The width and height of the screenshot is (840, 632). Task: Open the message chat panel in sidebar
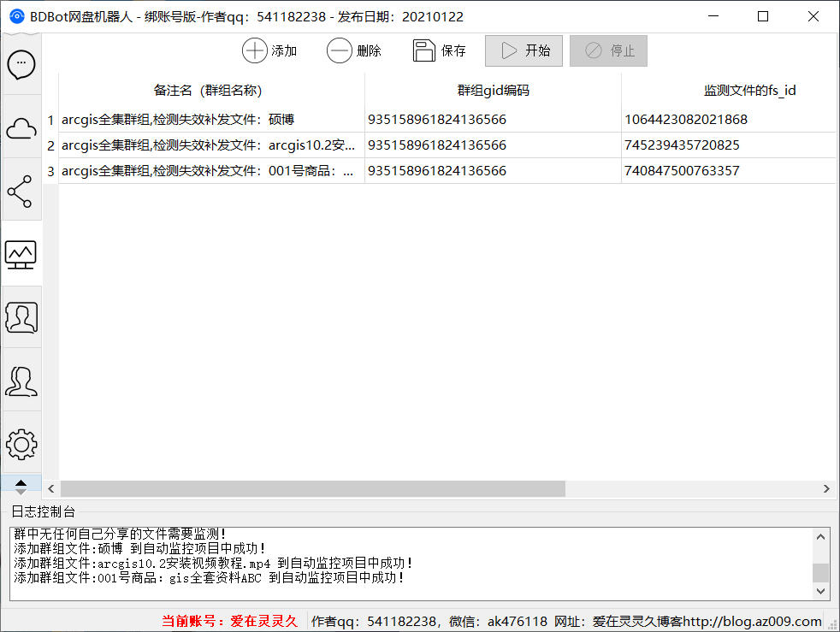pos(21,64)
